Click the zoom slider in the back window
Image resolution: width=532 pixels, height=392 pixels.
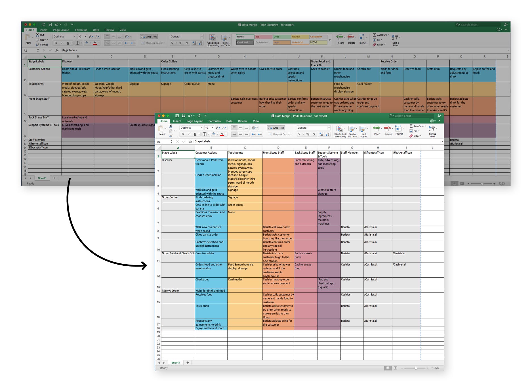point(481,184)
